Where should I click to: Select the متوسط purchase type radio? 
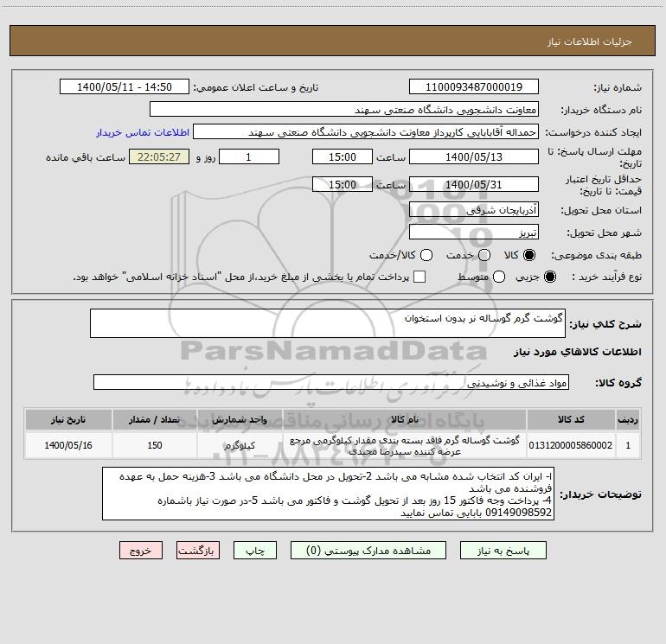(x=499, y=277)
